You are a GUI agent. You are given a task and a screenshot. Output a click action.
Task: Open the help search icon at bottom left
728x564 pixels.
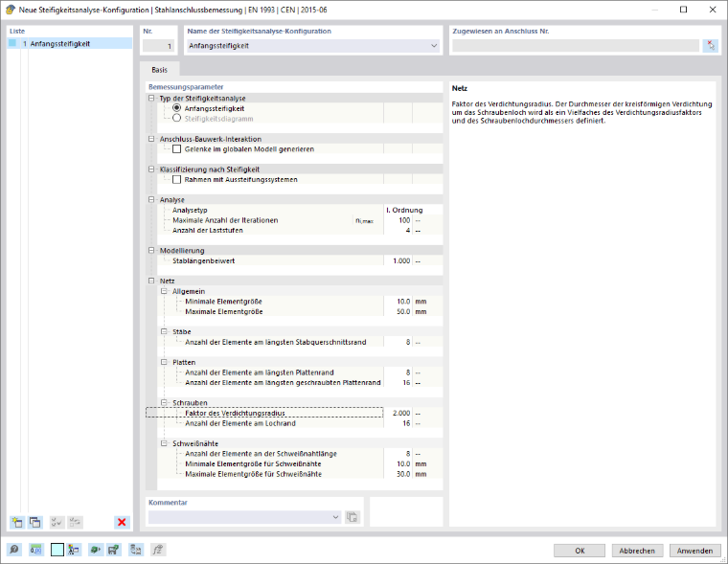[x=14, y=550]
